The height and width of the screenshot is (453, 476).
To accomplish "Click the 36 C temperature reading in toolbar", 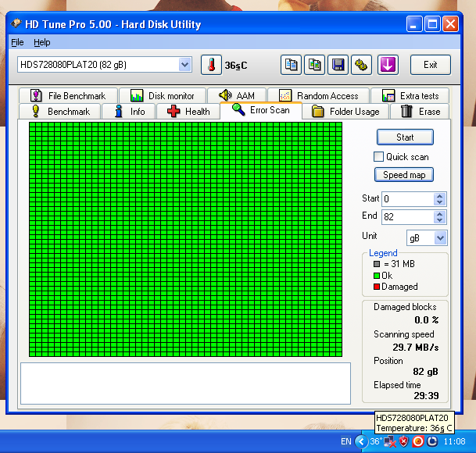I will point(236,66).
